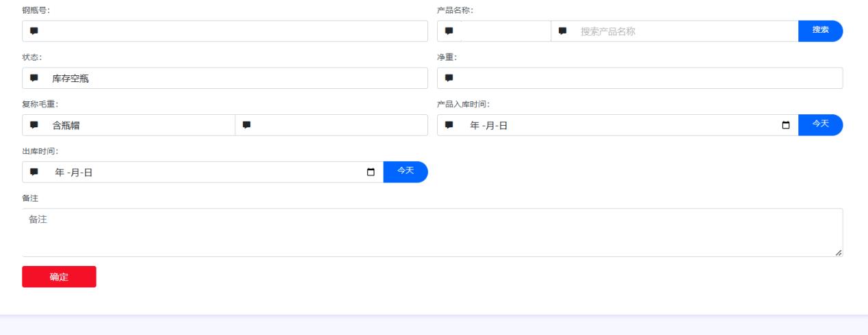Set 产品入库时间 to today with 今天
The image size is (868, 335).
[x=820, y=124]
